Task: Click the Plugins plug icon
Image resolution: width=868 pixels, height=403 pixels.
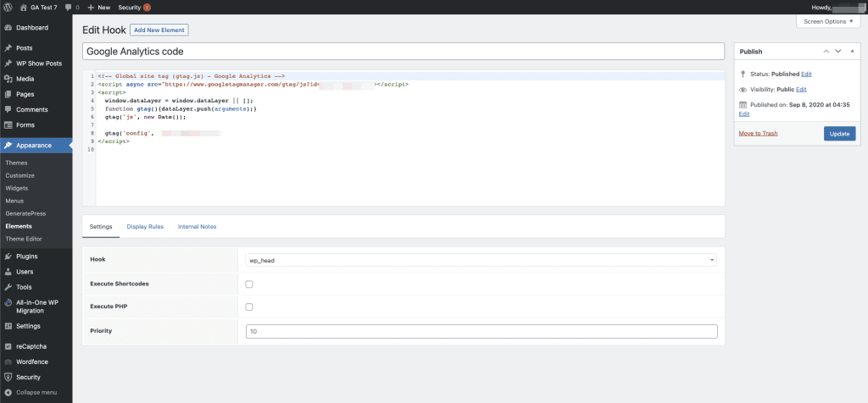Action: click(8, 257)
